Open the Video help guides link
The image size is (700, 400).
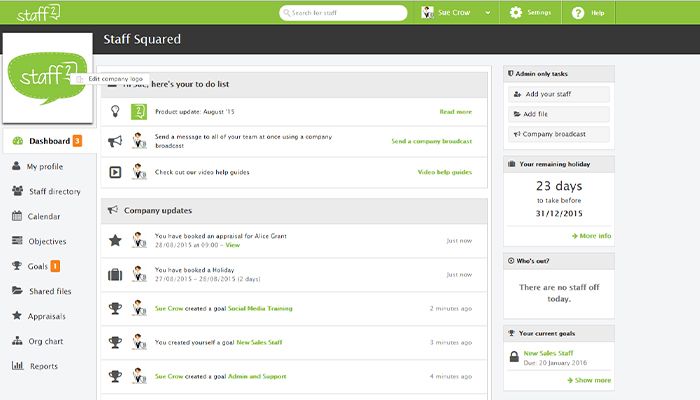click(x=444, y=172)
